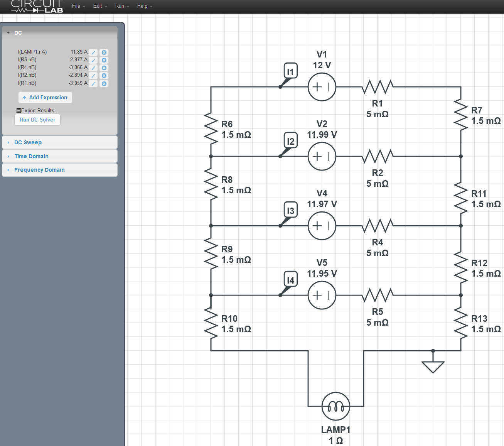Select the I1 current probe marker

coord(291,71)
